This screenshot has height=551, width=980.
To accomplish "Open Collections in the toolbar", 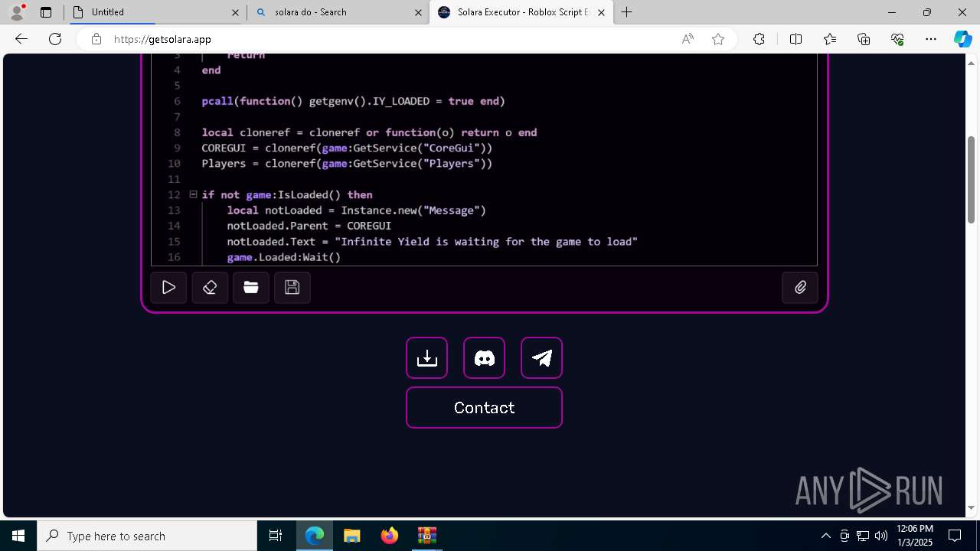I will coord(864,39).
